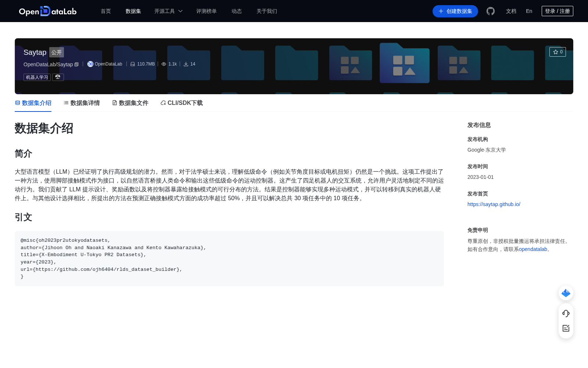The image size is (588, 368).
Task: Click the 免责申明 heading
Action: 478,230
